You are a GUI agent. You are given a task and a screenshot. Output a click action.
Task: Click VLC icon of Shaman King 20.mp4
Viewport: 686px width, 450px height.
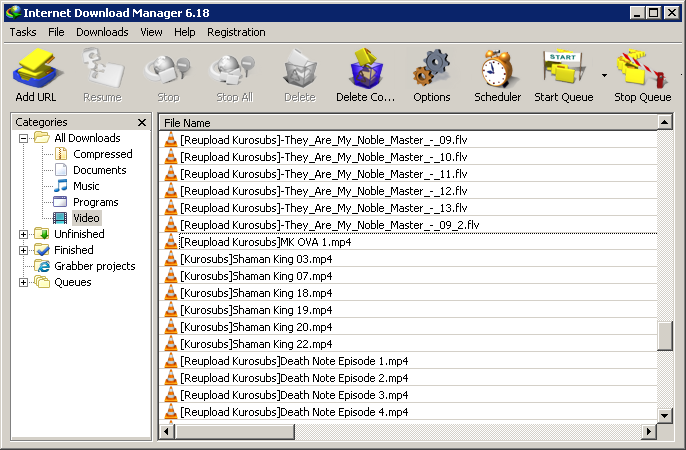point(171,327)
